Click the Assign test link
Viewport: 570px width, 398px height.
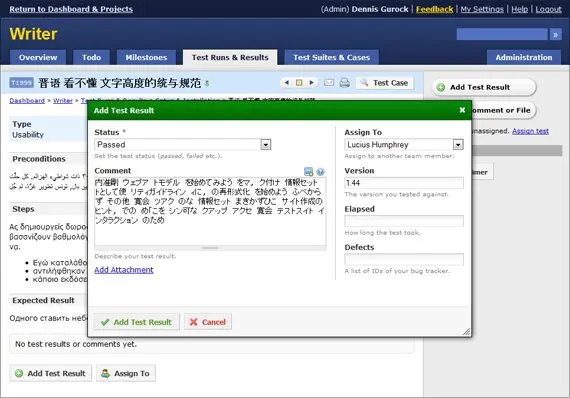tap(530, 131)
